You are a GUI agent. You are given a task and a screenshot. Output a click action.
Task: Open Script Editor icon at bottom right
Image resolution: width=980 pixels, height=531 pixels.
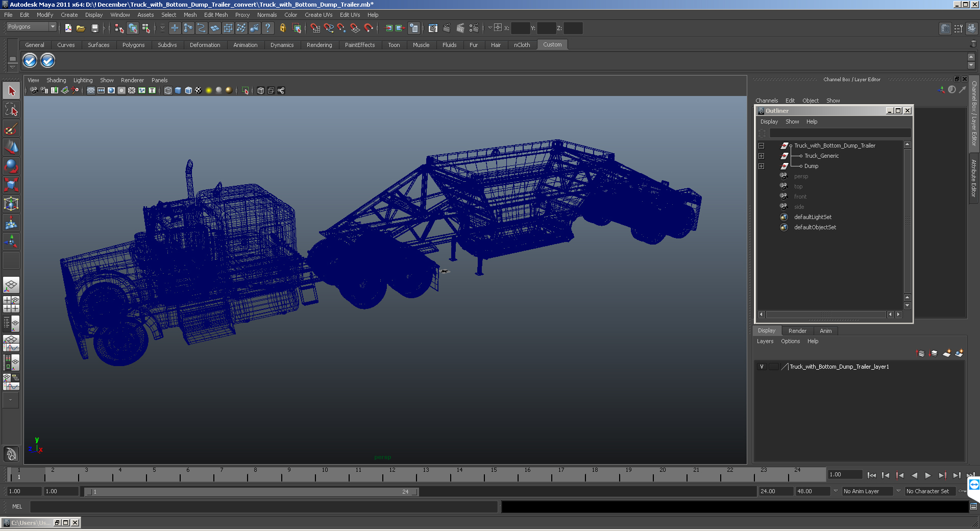pos(973,506)
